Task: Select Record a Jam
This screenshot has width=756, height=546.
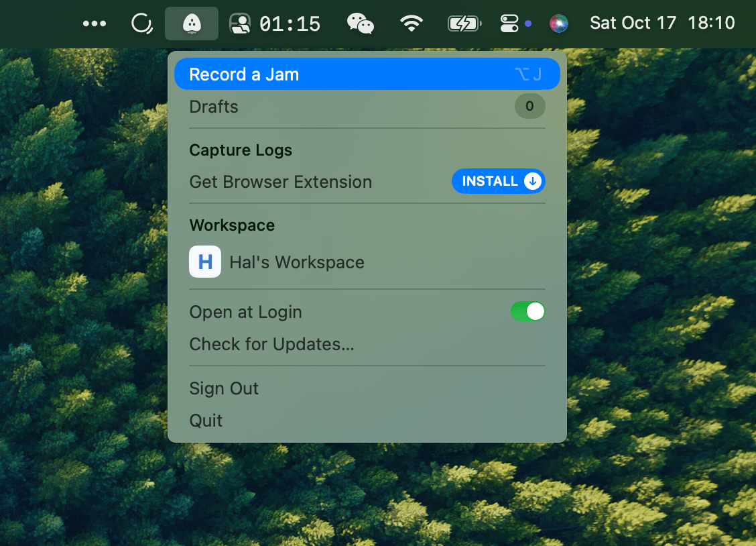Action: [x=367, y=74]
